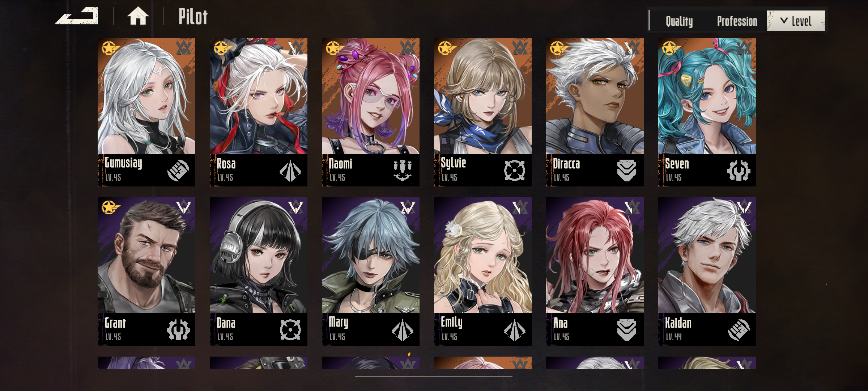Image resolution: width=868 pixels, height=391 pixels.
Task: Click the Rosa name label
Action: tap(226, 164)
